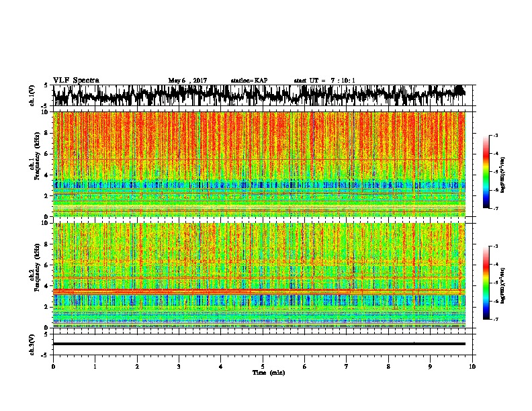
Task: Click the ch.1 voltage waveform trace
Action: pos(259,95)
